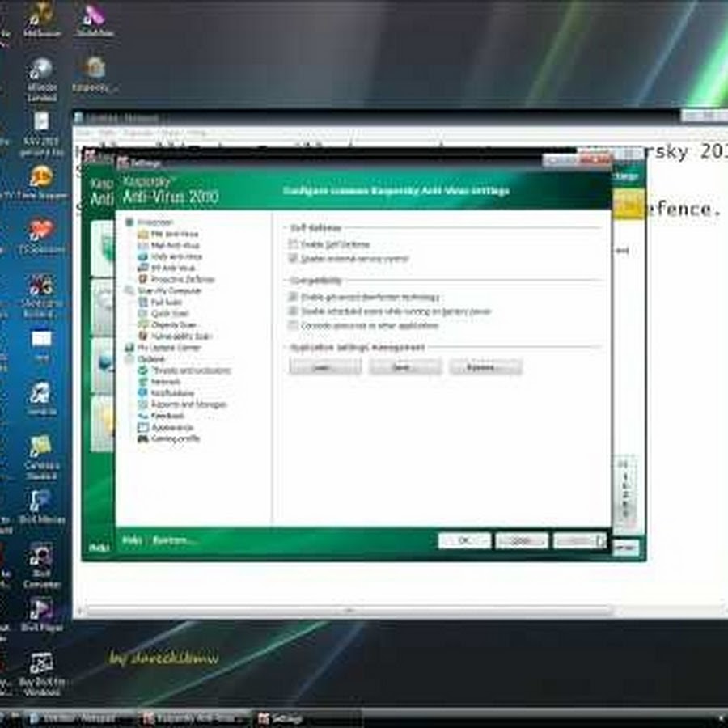
Task: Select the Protection section heading
Action: coord(154,222)
